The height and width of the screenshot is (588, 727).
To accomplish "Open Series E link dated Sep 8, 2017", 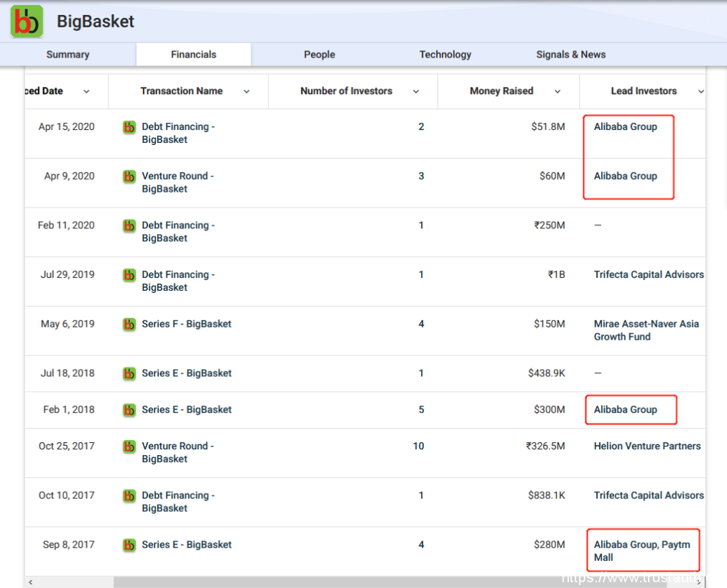I will pyautogui.click(x=186, y=544).
